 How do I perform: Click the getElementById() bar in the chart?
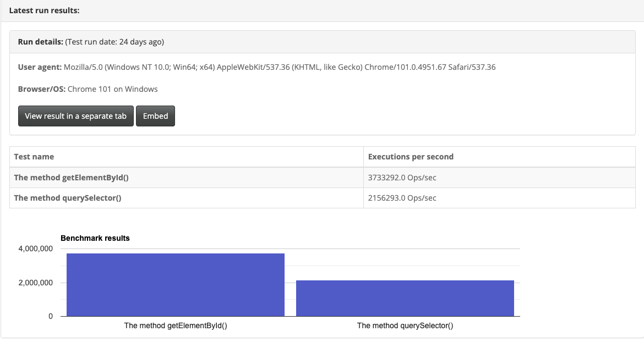(x=175, y=285)
